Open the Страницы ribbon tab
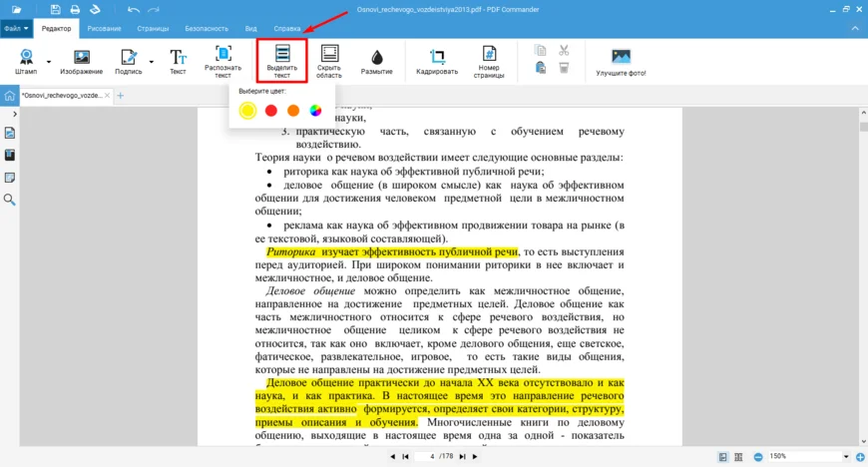The height and width of the screenshot is (467, 868). coord(153,29)
